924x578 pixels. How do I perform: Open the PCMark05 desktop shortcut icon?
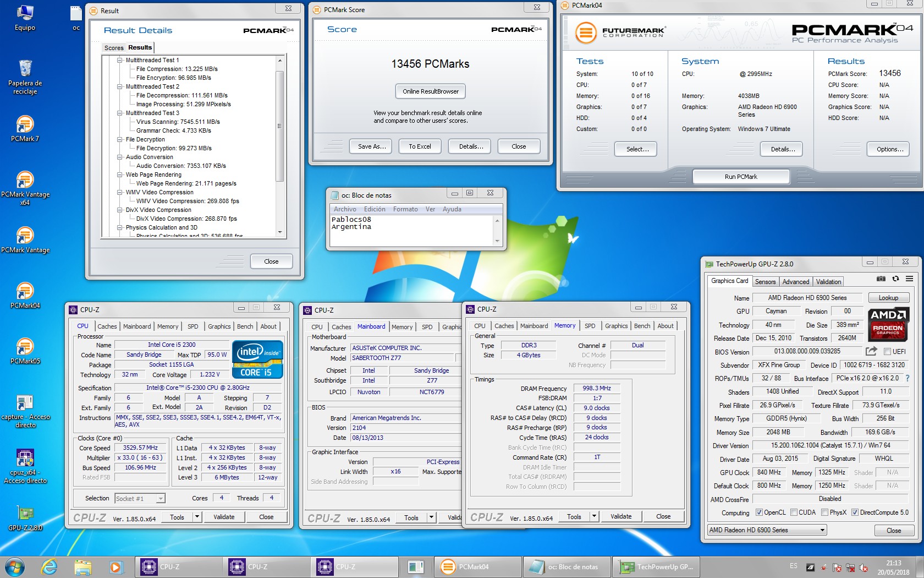point(25,351)
